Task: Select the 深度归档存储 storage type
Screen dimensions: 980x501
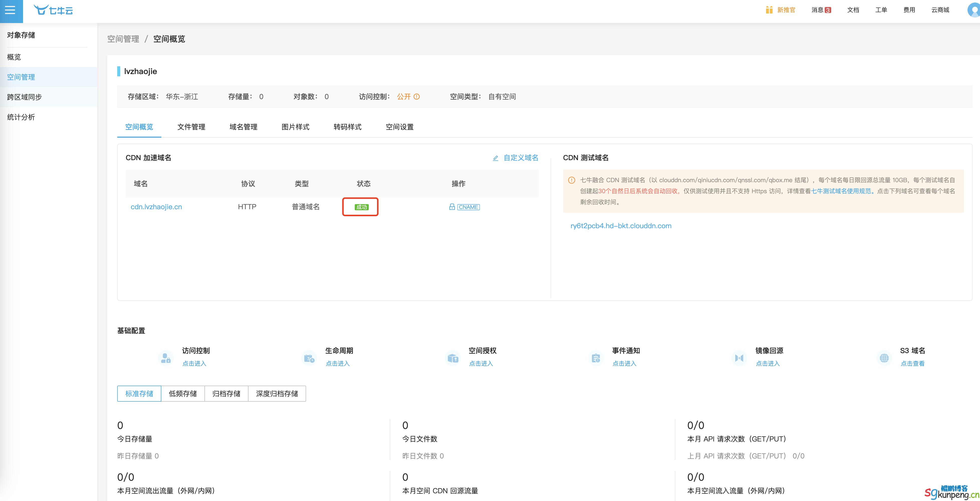Action: 277,394
